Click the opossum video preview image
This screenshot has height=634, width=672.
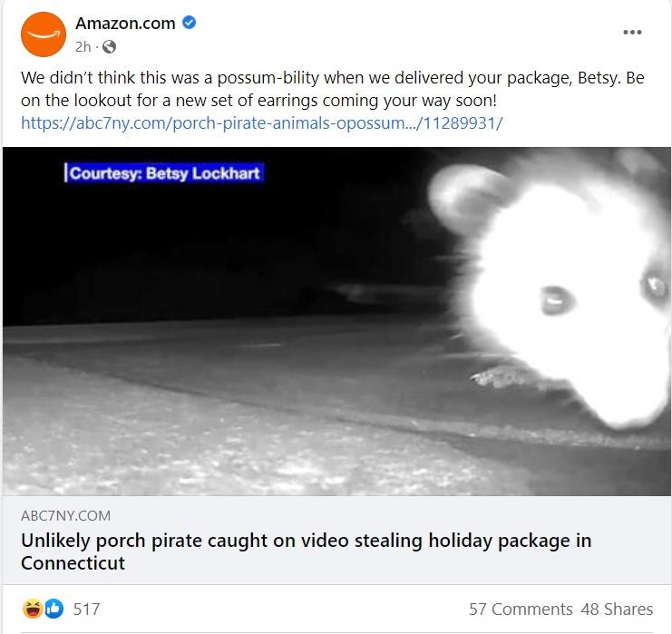pos(336,321)
